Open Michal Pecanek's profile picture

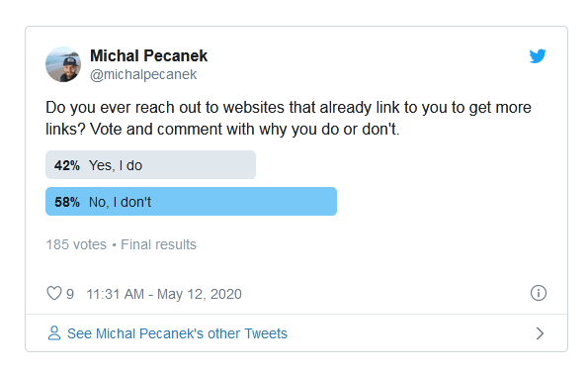[63, 64]
